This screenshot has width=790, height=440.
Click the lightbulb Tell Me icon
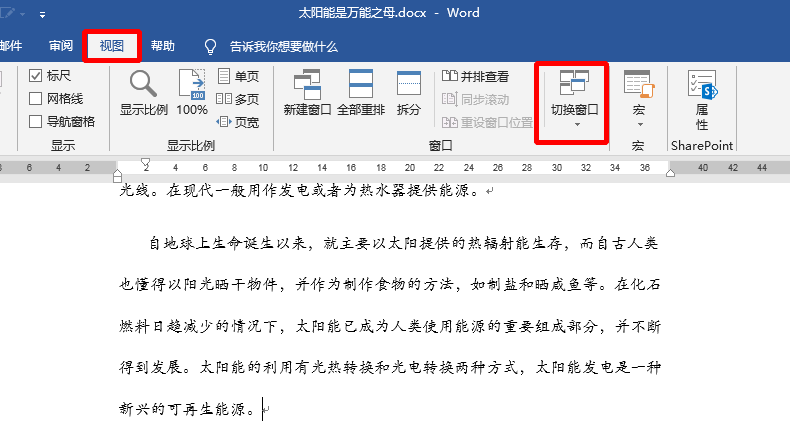coord(210,47)
